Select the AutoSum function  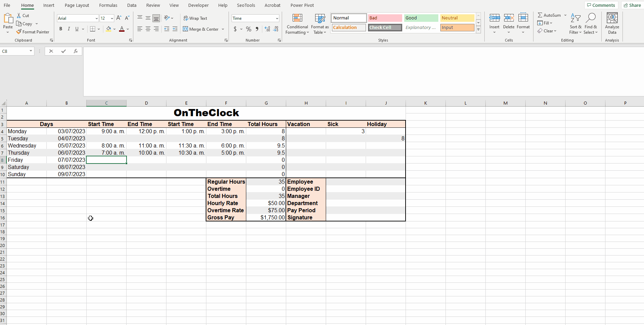click(550, 15)
